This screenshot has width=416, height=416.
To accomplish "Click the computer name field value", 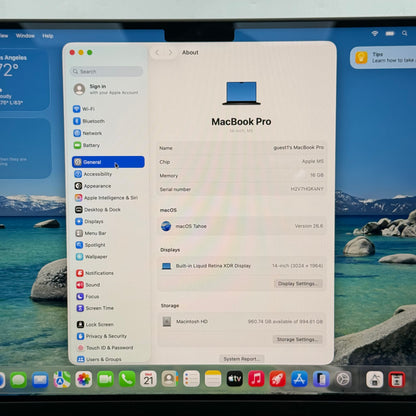I will click(x=298, y=147).
